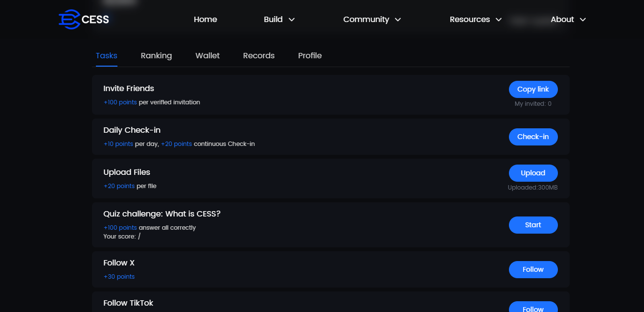Open the Home page
The height and width of the screenshot is (312, 644).
coord(205,20)
